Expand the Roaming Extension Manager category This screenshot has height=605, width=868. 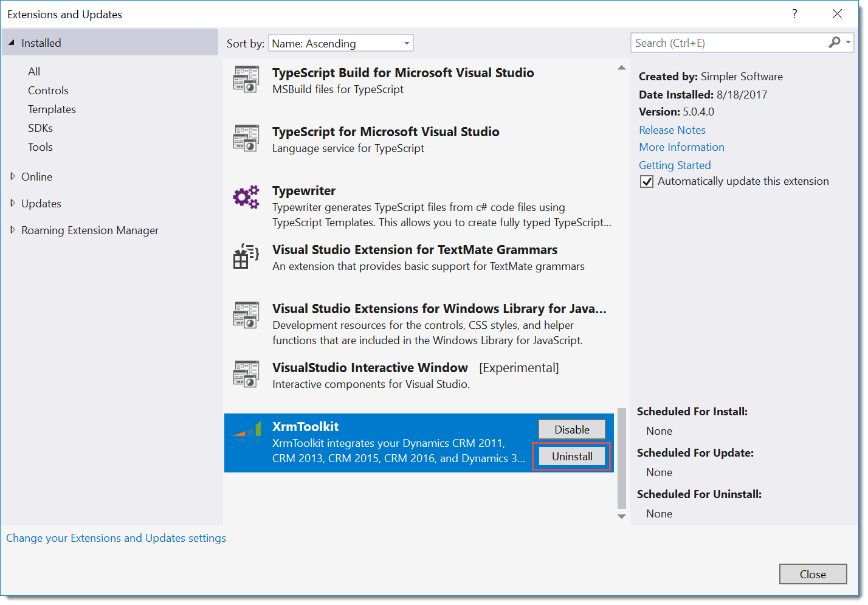(x=13, y=230)
